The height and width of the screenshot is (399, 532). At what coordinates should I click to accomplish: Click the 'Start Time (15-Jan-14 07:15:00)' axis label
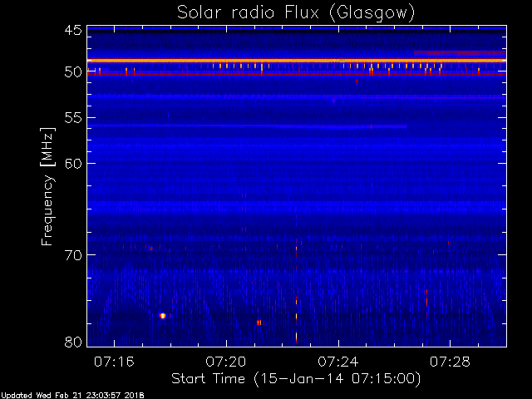pyautogui.click(x=296, y=379)
